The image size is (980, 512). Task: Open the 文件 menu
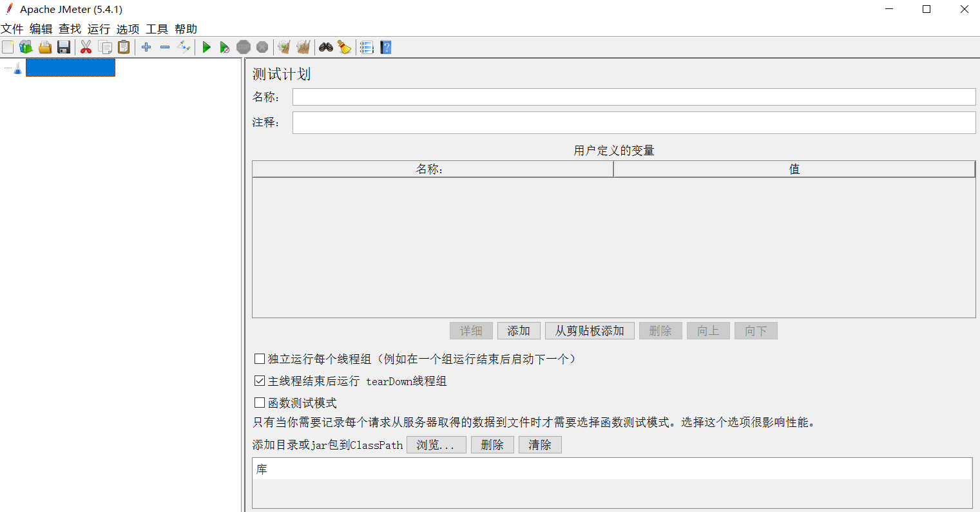(x=12, y=29)
